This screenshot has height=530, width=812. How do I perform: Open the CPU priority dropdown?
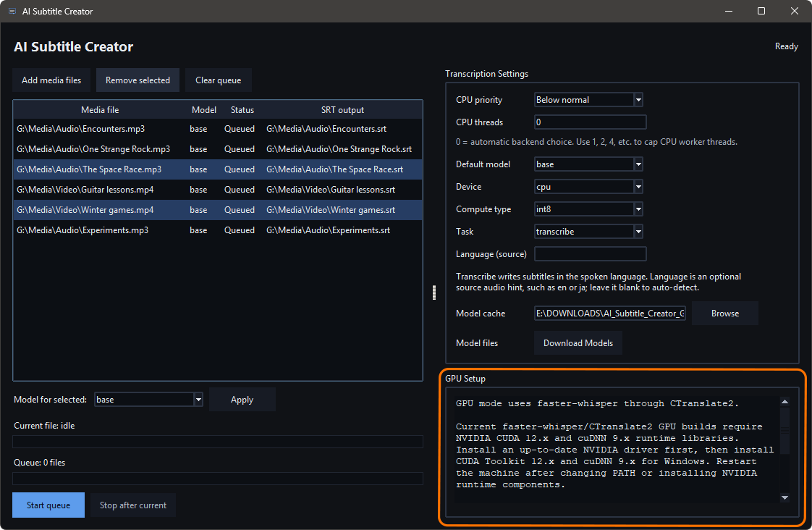pyautogui.click(x=638, y=100)
